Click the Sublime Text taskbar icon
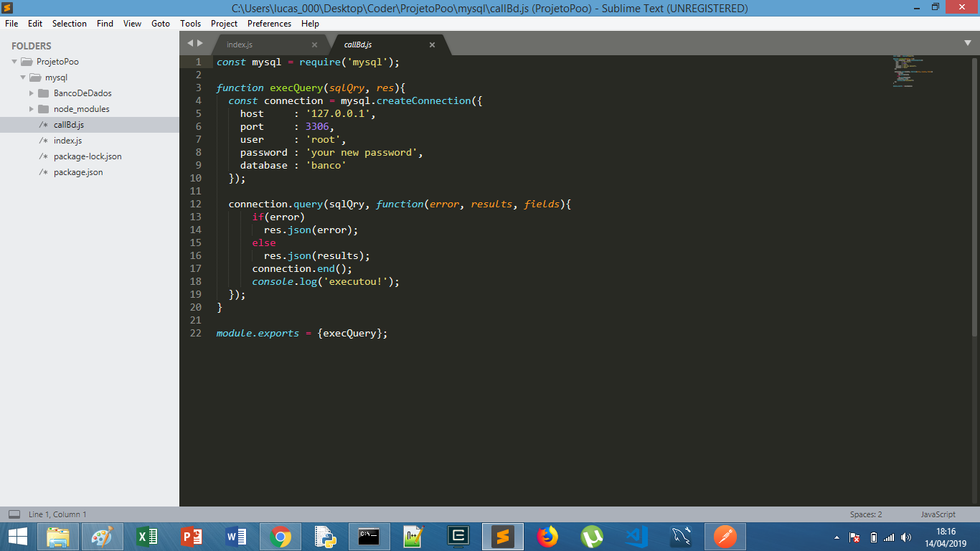The image size is (980, 551). [503, 537]
